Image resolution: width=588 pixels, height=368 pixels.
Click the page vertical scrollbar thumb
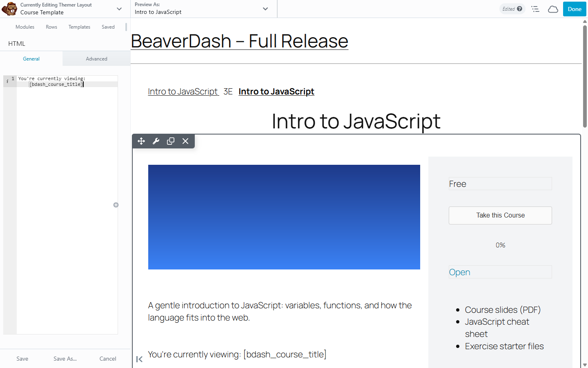[585, 76]
